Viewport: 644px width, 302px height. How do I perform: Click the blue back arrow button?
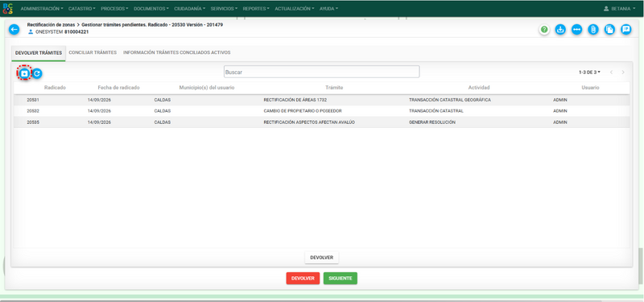(14, 30)
